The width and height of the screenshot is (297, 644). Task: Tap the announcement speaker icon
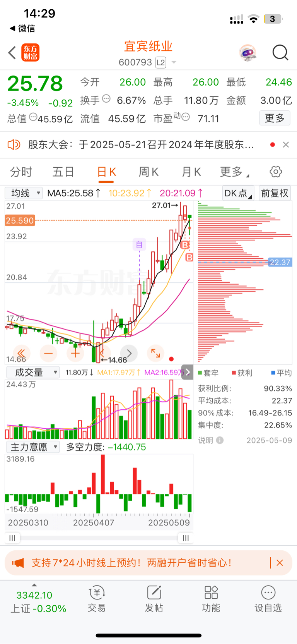coord(14,145)
